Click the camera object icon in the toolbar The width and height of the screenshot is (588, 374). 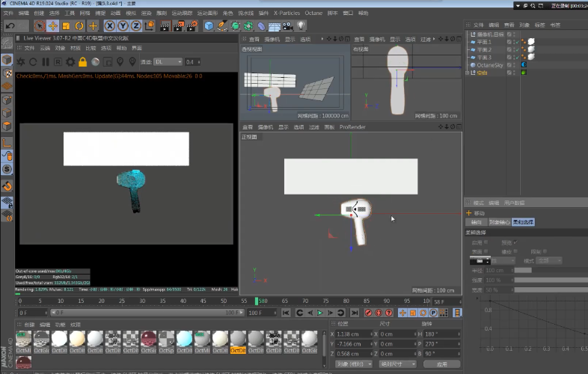pyautogui.click(x=289, y=26)
